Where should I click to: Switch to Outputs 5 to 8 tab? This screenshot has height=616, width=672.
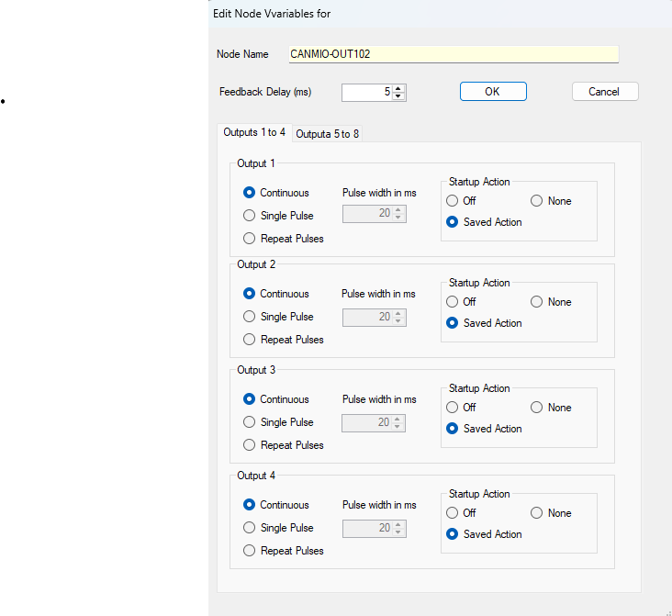click(328, 134)
